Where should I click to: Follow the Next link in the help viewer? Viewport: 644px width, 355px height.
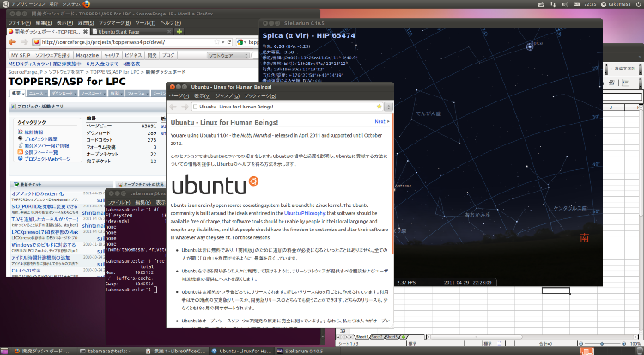click(380, 121)
